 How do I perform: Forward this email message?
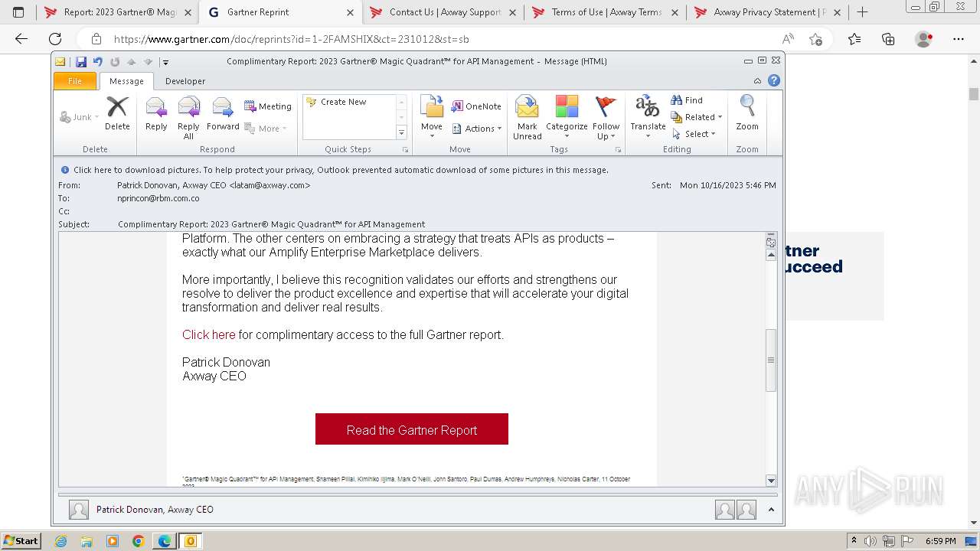[x=223, y=115]
